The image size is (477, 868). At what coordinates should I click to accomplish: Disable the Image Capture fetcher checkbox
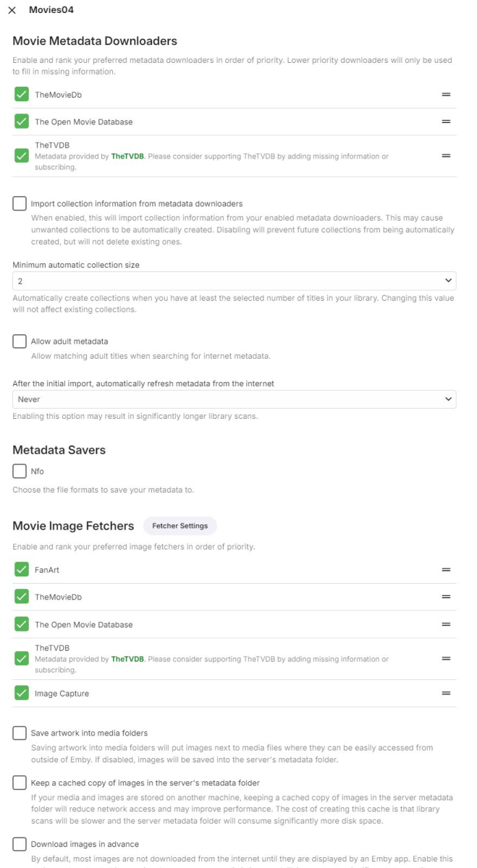coord(22,693)
